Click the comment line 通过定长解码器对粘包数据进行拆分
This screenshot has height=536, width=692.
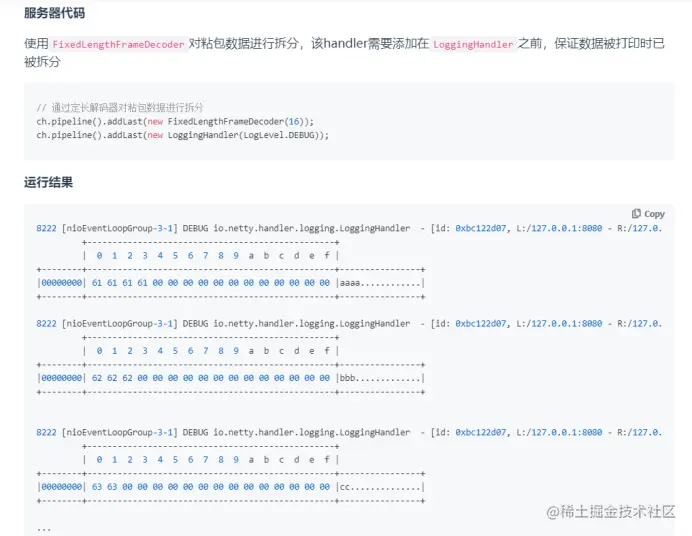coord(120,107)
